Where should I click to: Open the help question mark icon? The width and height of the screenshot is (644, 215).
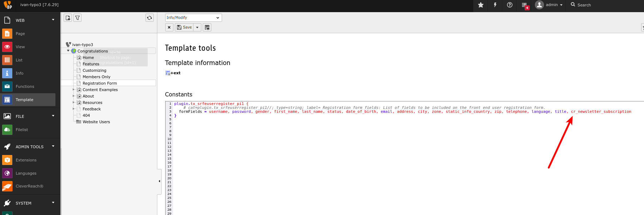point(510,5)
